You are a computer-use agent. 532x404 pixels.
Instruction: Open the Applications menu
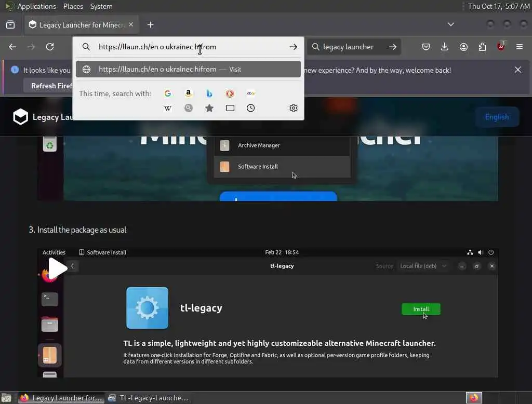[x=37, y=6]
